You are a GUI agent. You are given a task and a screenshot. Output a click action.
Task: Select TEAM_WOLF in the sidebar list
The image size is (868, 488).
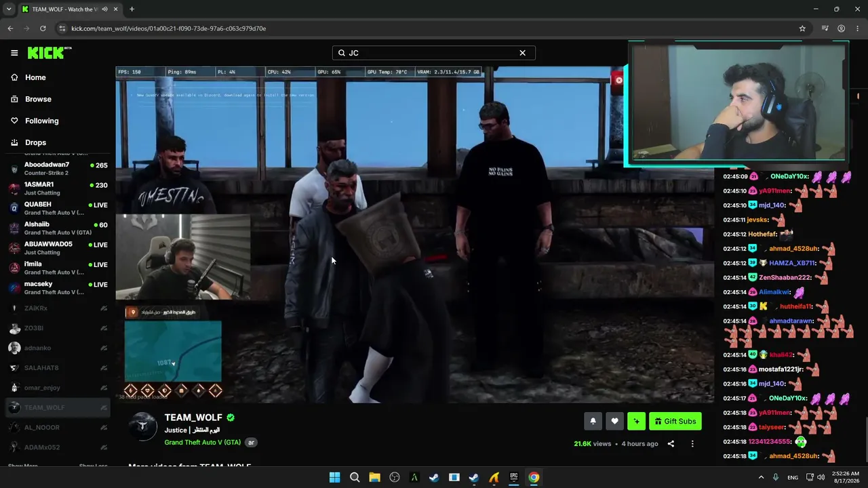(58, 407)
